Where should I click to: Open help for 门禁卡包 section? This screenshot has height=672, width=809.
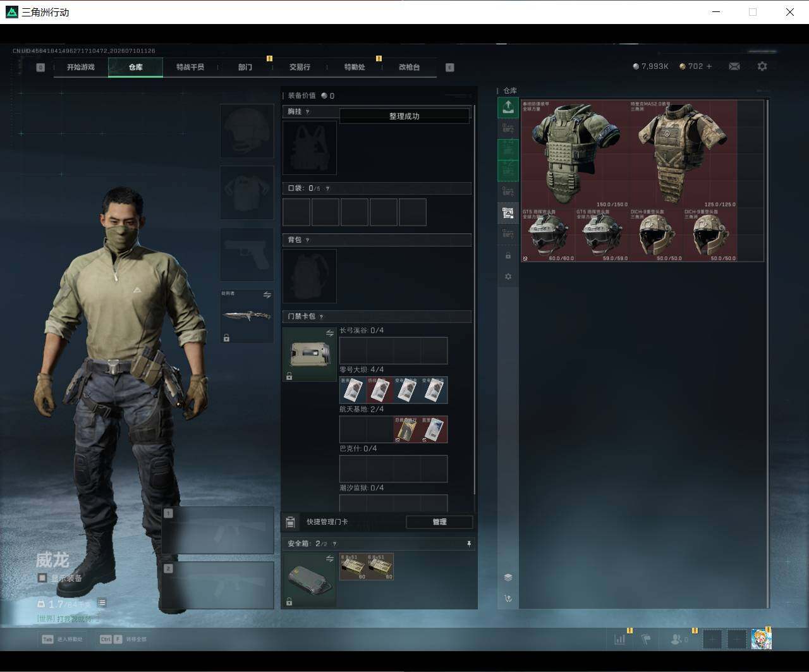tap(321, 317)
